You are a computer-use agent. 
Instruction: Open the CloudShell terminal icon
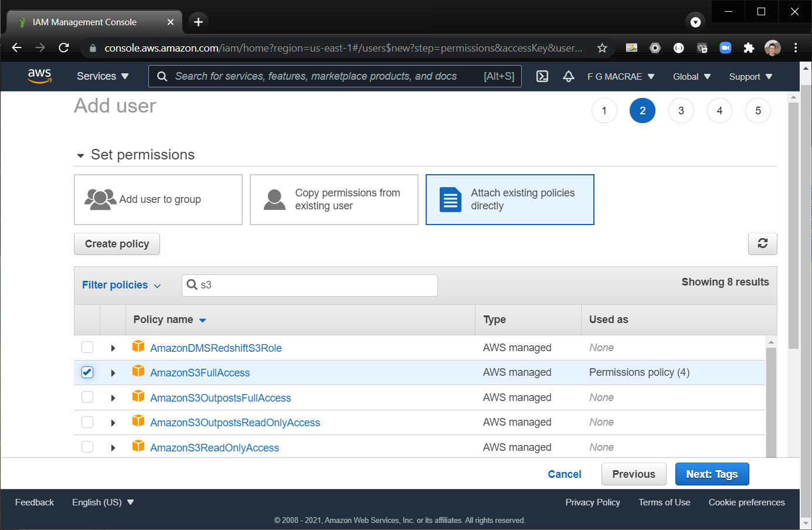(542, 76)
